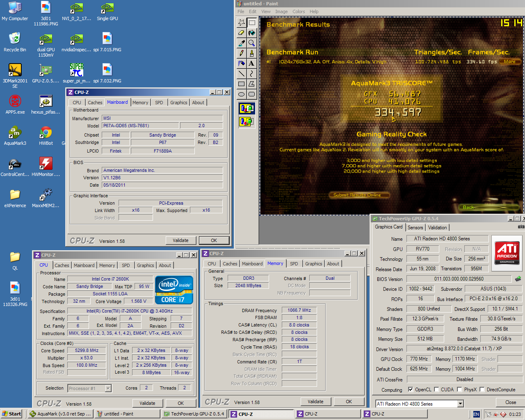Pick the Eraser tool in Paint
Image resolution: width=525 pixels, height=420 pixels.
pyautogui.click(x=242, y=33)
